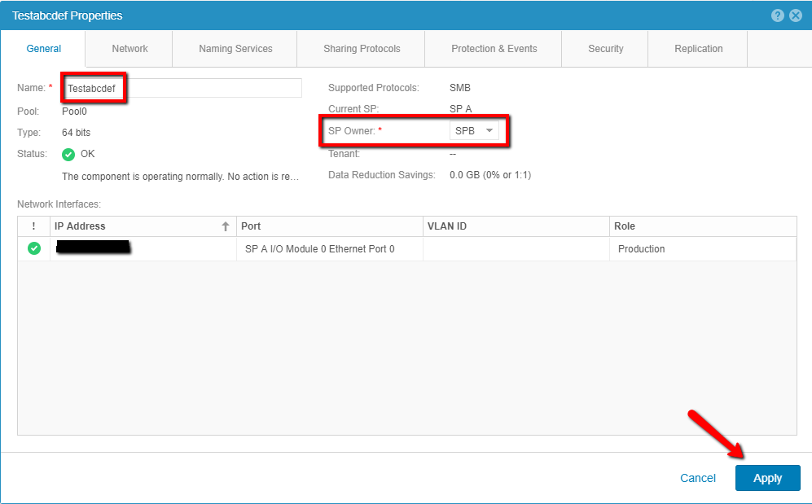
Task: Click the circled X icon in the title bar
Action: (796, 15)
